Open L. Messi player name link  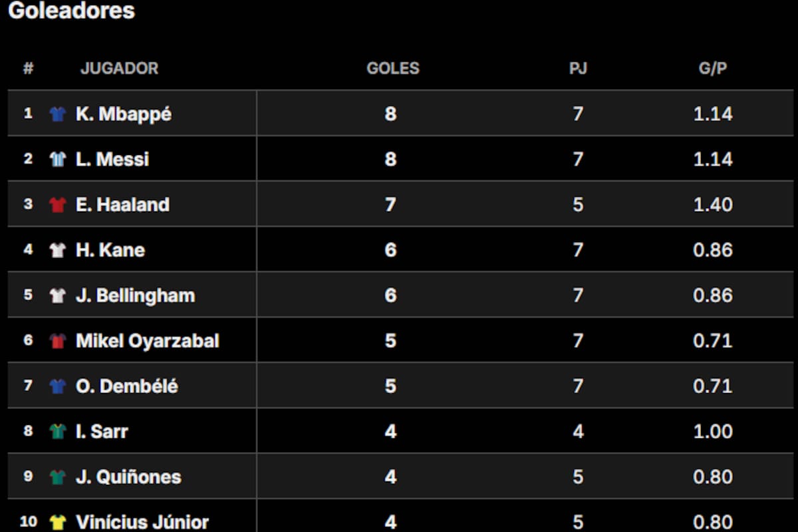click(112, 160)
